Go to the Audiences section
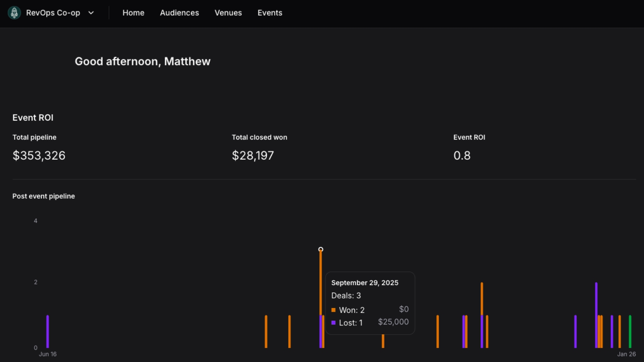 tap(180, 13)
